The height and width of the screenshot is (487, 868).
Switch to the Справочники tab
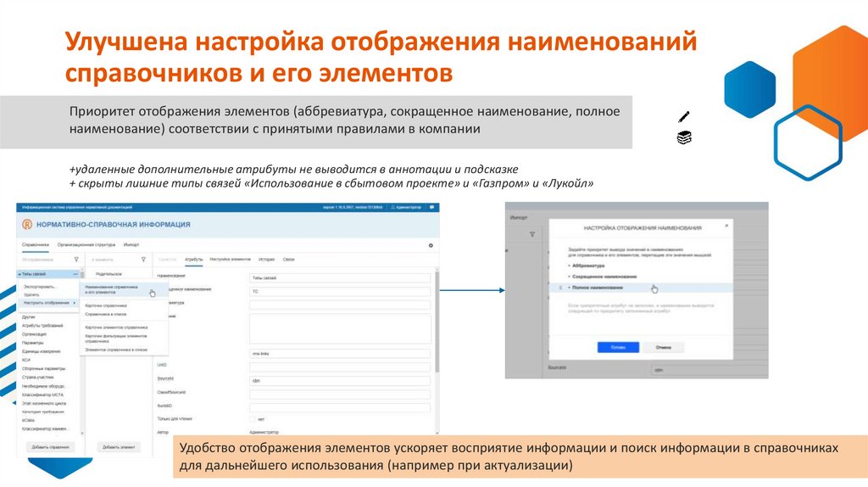pos(36,244)
